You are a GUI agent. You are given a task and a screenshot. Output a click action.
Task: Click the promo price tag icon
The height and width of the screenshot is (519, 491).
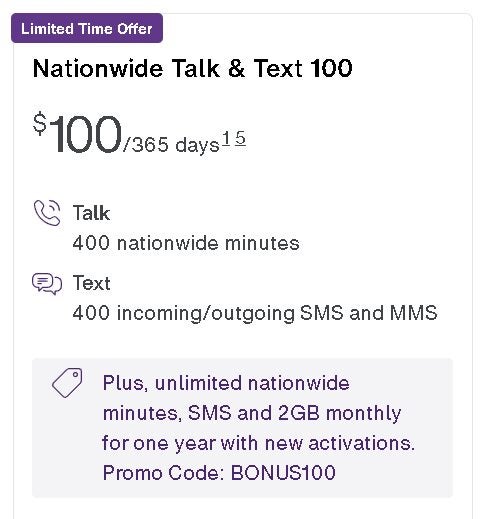(x=67, y=383)
